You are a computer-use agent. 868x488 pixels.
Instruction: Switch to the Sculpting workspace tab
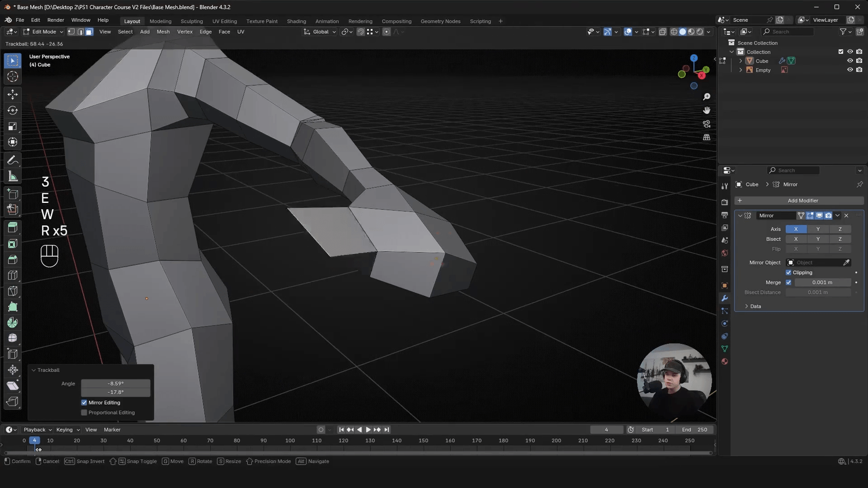click(192, 21)
